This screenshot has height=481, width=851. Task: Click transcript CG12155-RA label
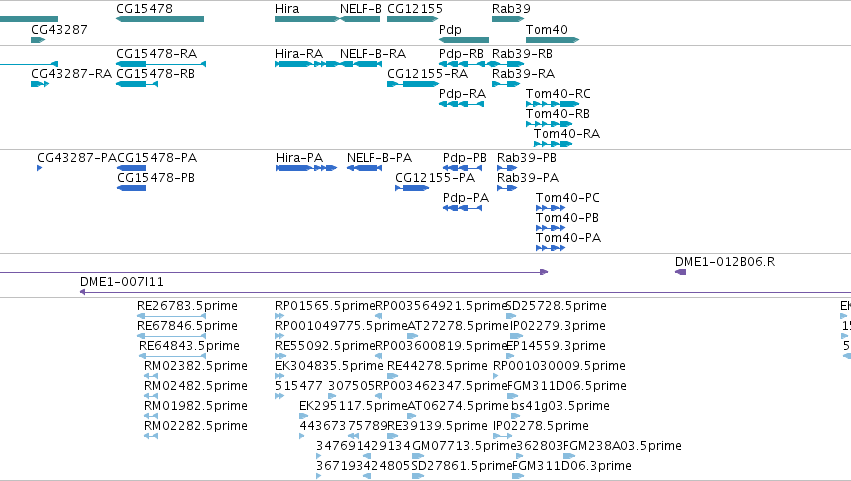pyautogui.click(x=428, y=74)
